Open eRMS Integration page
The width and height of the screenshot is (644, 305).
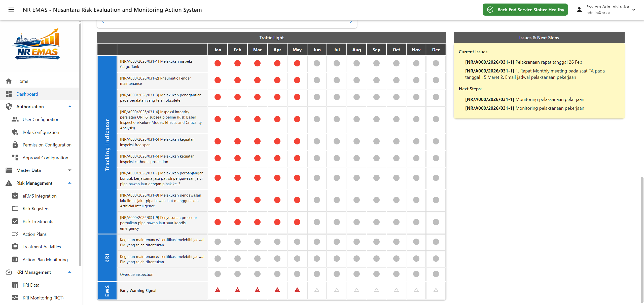[40, 196]
